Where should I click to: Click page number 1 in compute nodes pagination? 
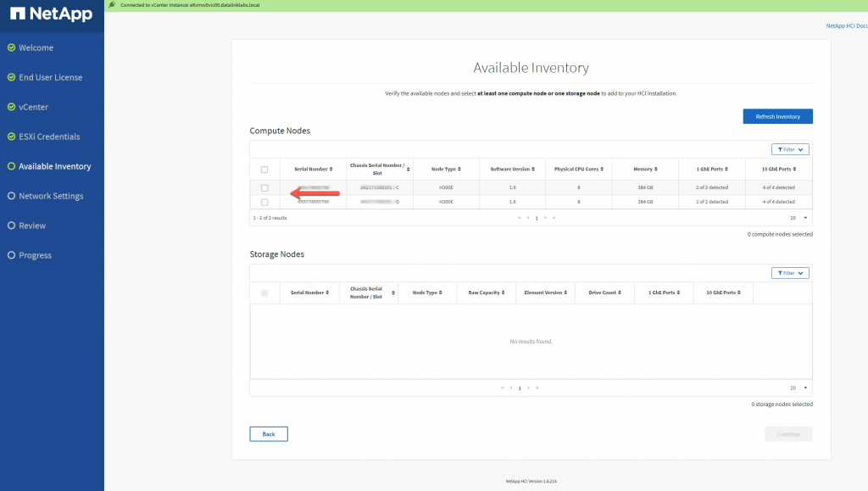click(537, 218)
